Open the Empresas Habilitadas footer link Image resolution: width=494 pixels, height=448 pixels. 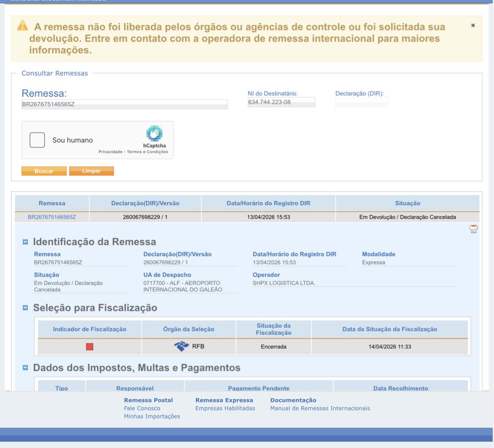pos(225,408)
